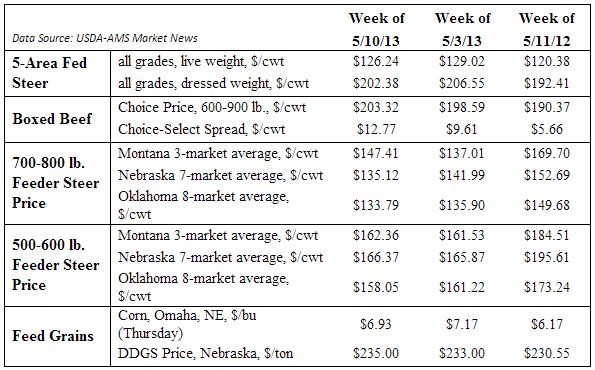The height and width of the screenshot is (370, 595).
Task: Click the Data Source USDA-AMS Market News text
Action: point(105,38)
